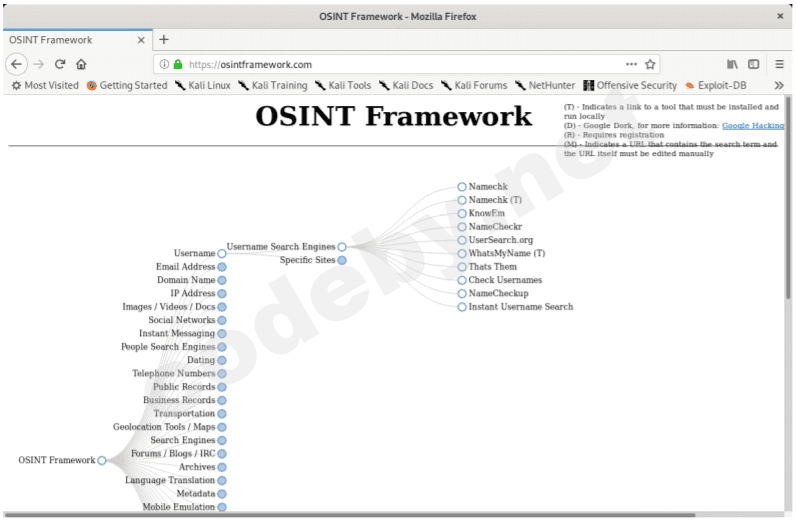Viewport: 796px width, 520px height.
Task: Open the Instant Username Search link
Action: pyautogui.click(x=520, y=307)
